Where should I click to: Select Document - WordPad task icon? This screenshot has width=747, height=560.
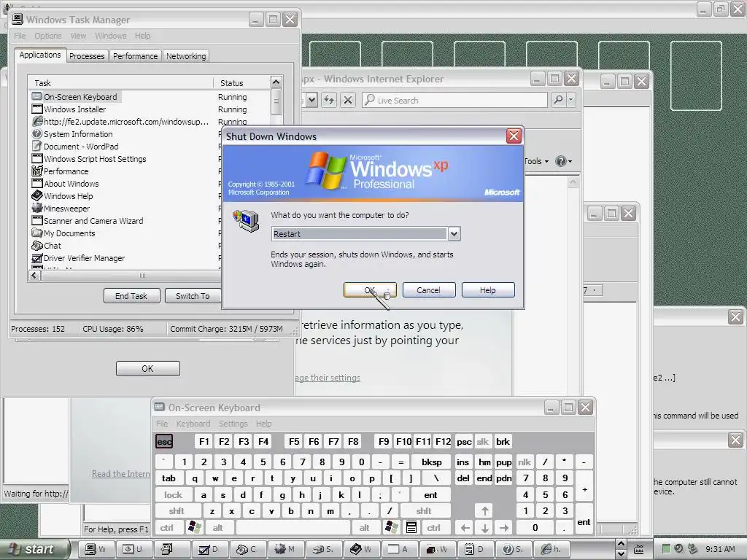[36, 146]
